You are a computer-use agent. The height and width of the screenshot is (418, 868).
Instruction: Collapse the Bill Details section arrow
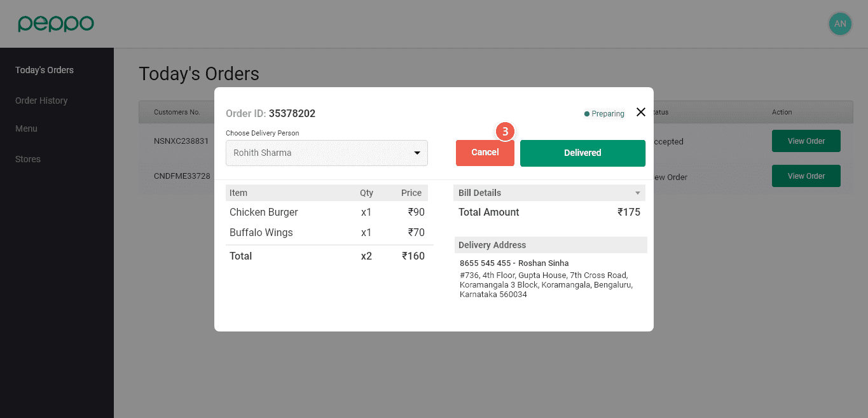click(638, 193)
